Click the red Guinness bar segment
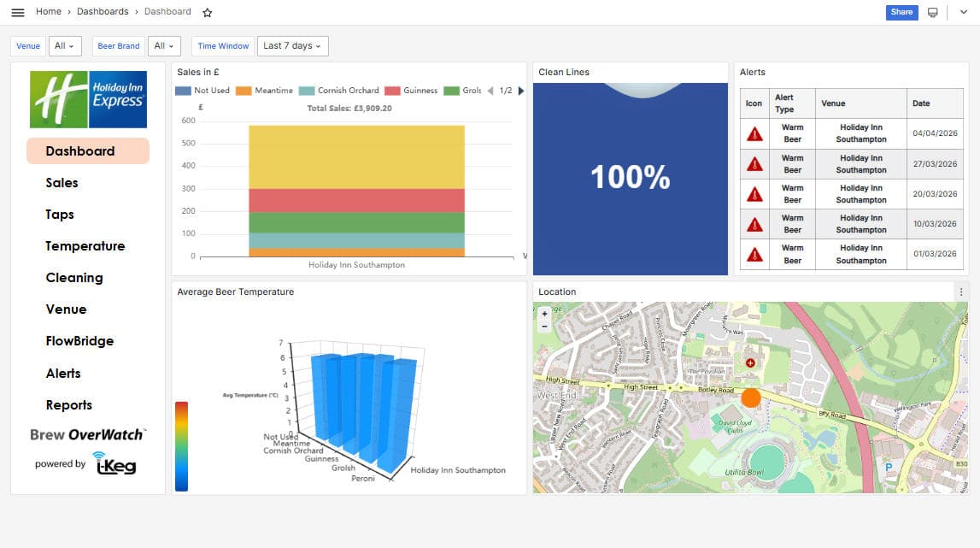The image size is (980, 548). coord(356,201)
